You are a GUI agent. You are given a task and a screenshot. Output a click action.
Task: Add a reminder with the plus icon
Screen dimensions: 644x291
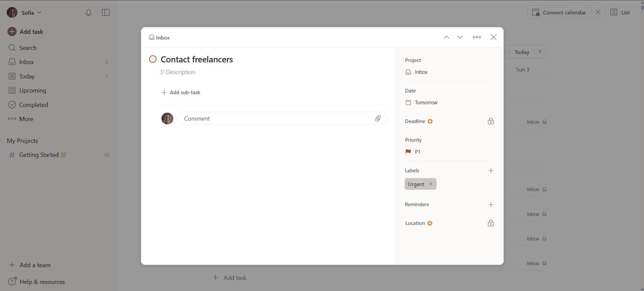491,205
